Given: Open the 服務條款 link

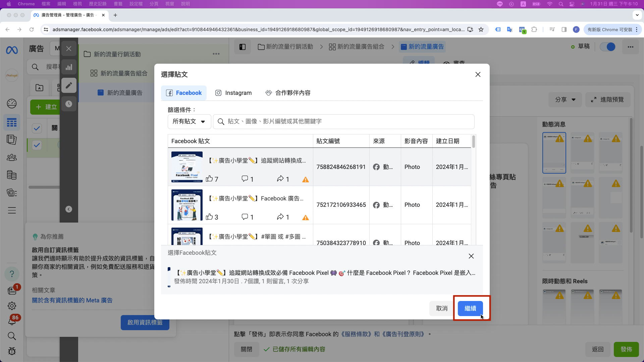Looking at the screenshot, I should (357, 334).
